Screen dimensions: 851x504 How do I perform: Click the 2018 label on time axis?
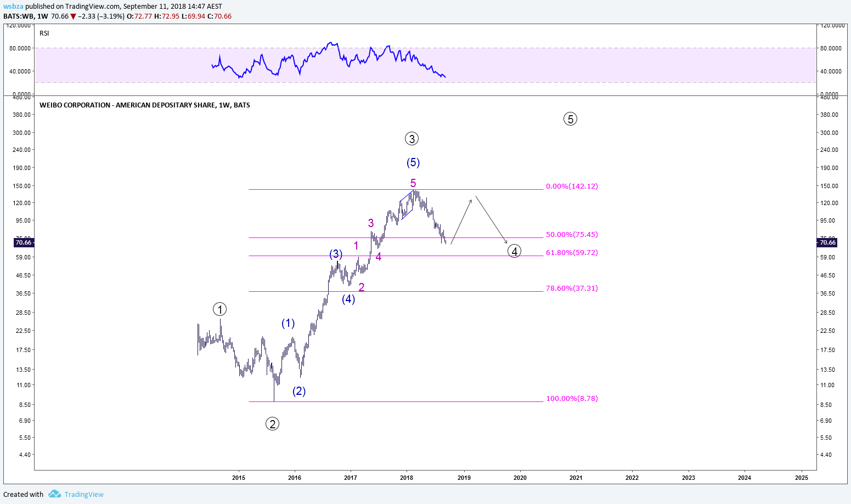tap(407, 478)
